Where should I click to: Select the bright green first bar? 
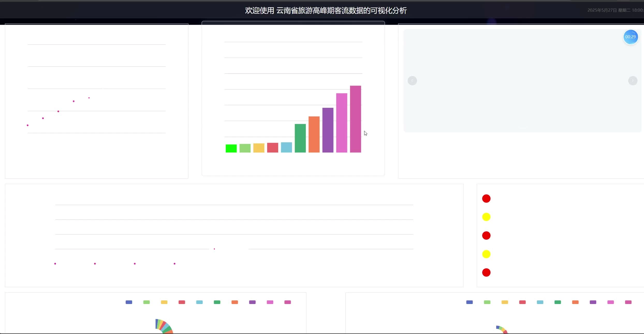tap(231, 148)
